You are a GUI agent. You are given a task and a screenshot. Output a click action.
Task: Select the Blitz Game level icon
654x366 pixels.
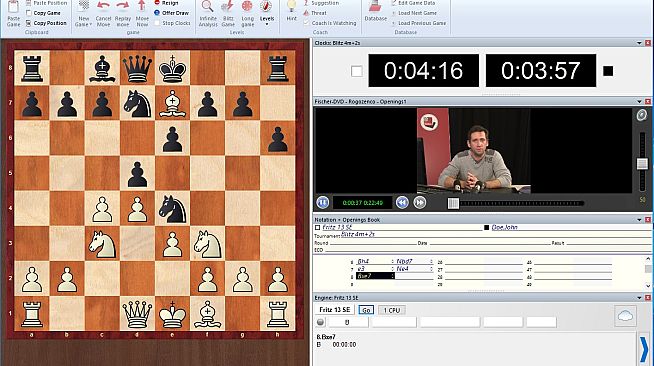(x=228, y=6)
